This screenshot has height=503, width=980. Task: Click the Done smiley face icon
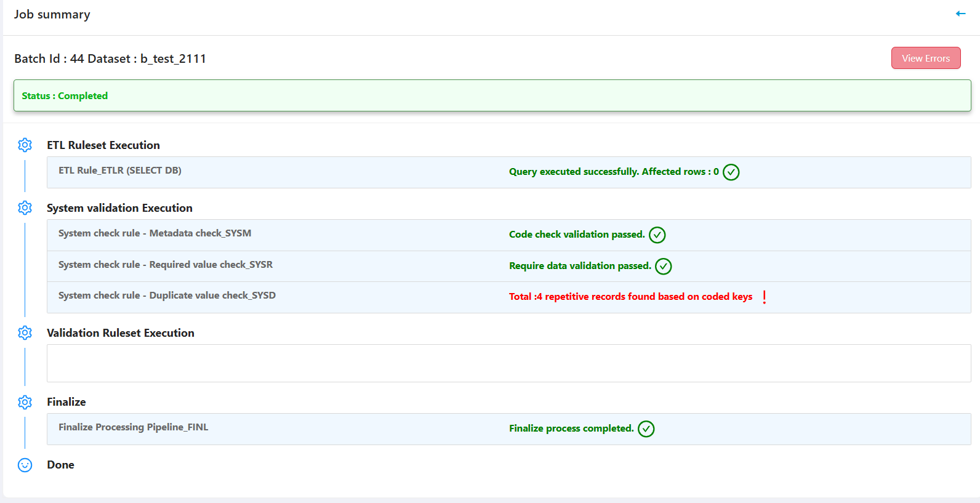pos(25,465)
